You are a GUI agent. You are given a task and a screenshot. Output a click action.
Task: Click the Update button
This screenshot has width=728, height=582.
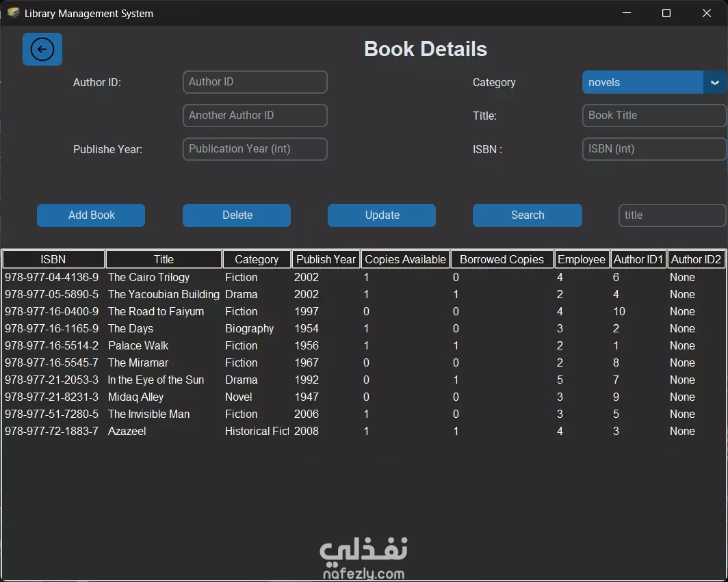point(382,215)
